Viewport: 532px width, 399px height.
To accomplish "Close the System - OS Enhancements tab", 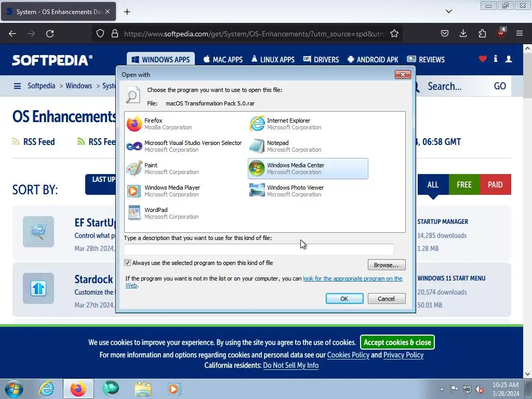I will 108,11.
